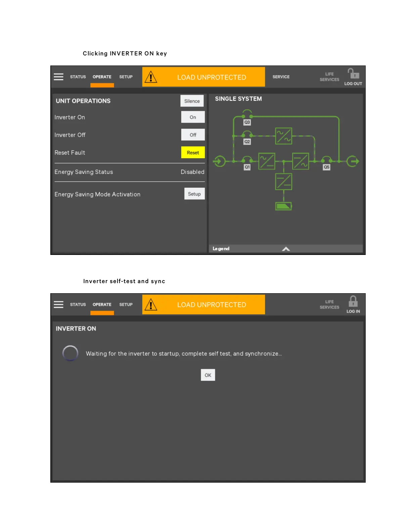Click the Inverter On row label
The height and width of the screenshot is (532, 411).
tap(70, 117)
